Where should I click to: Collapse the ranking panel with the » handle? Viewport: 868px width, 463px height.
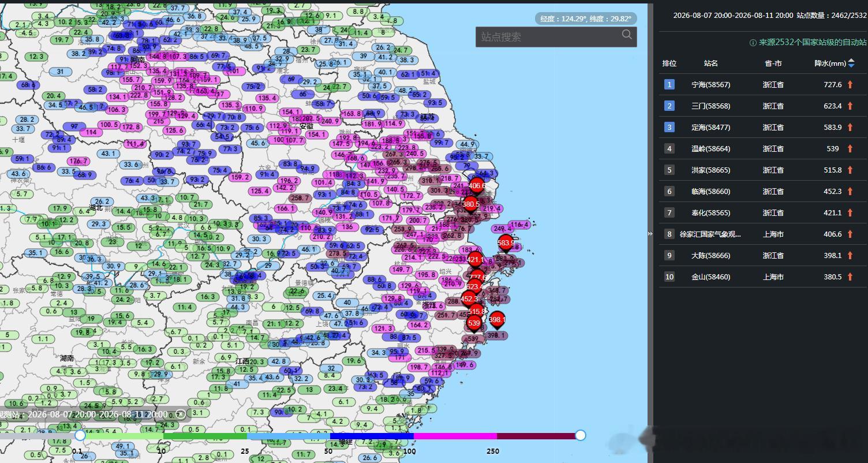650,234
